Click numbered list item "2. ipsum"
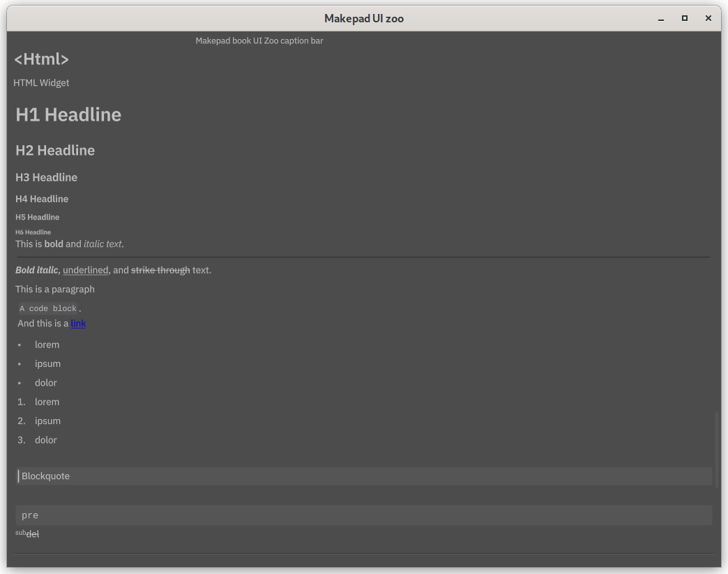The height and width of the screenshot is (574, 728). [x=47, y=421]
